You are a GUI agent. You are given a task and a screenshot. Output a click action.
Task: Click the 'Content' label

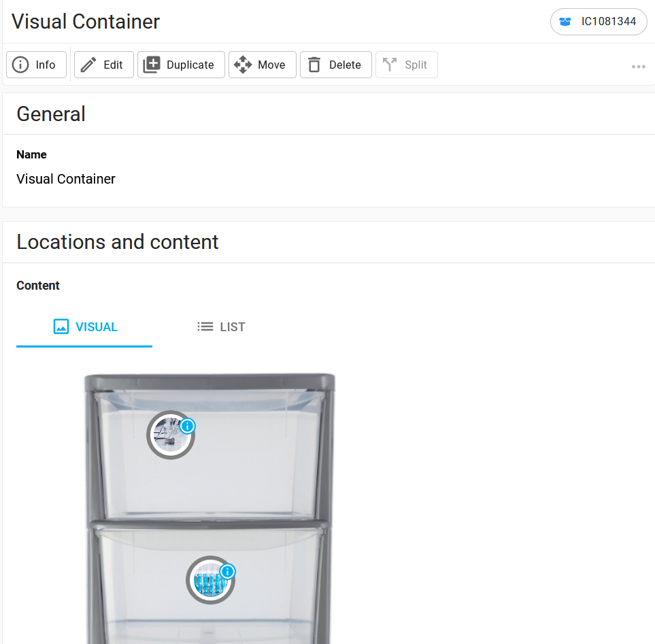[x=38, y=286]
